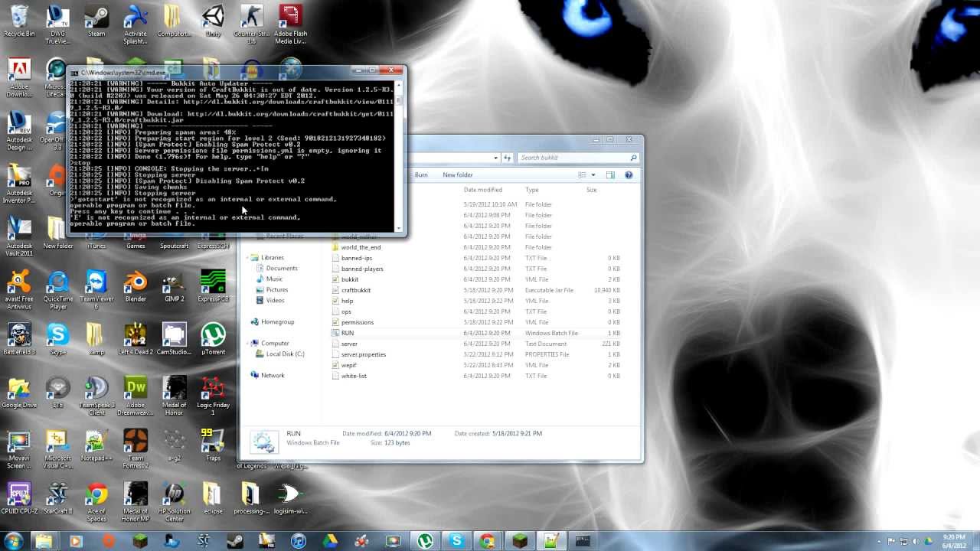Open Blender desktop shortcut
The height and width of the screenshot is (551, 980).
click(x=136, y=285)
